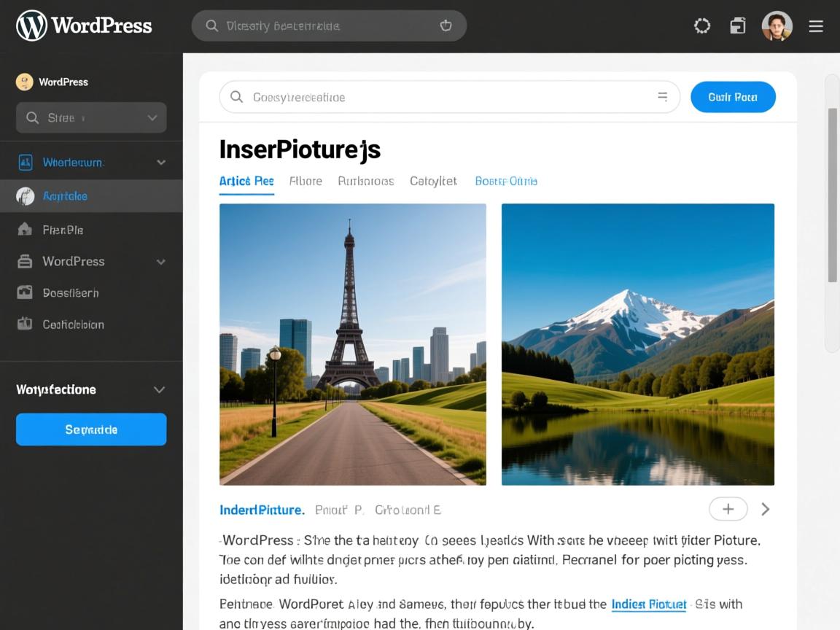Click the power icon in top search bar
Image resolution: width=840 pixels, height=630 pixels.
(x=446, y=26)
